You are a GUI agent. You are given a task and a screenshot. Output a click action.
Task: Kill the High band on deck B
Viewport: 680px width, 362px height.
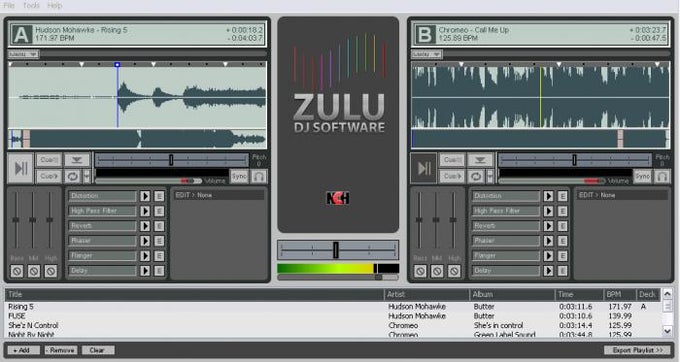click(454, 271)
